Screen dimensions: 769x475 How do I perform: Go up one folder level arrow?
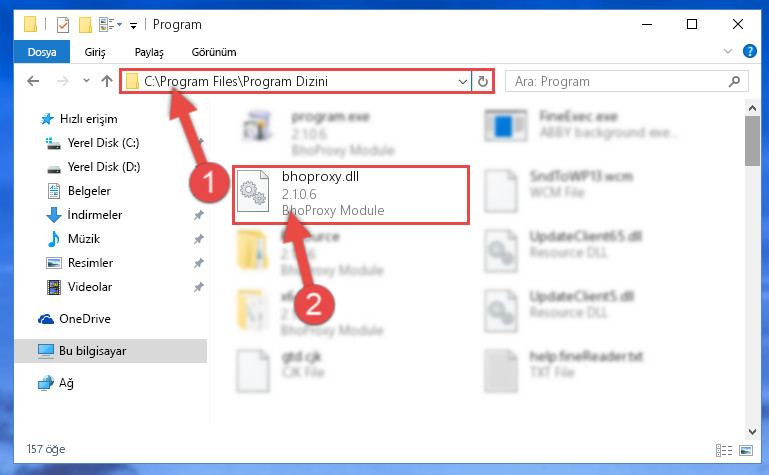coord(107,81)
